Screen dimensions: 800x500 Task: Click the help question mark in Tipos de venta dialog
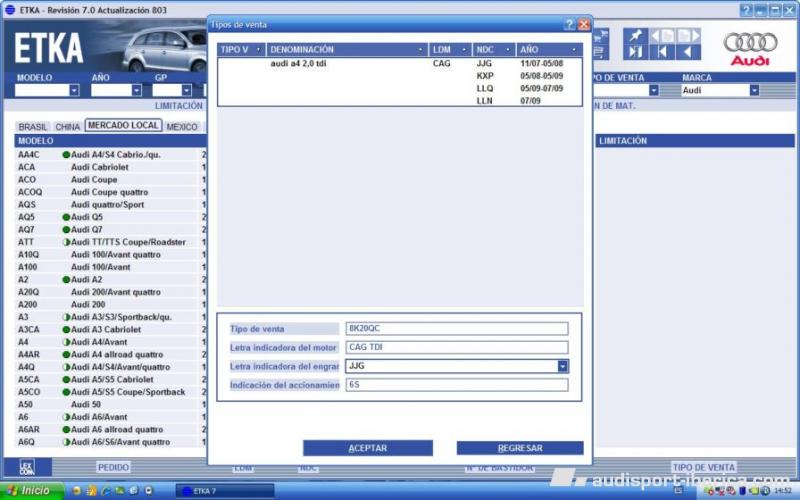[570, 24]
